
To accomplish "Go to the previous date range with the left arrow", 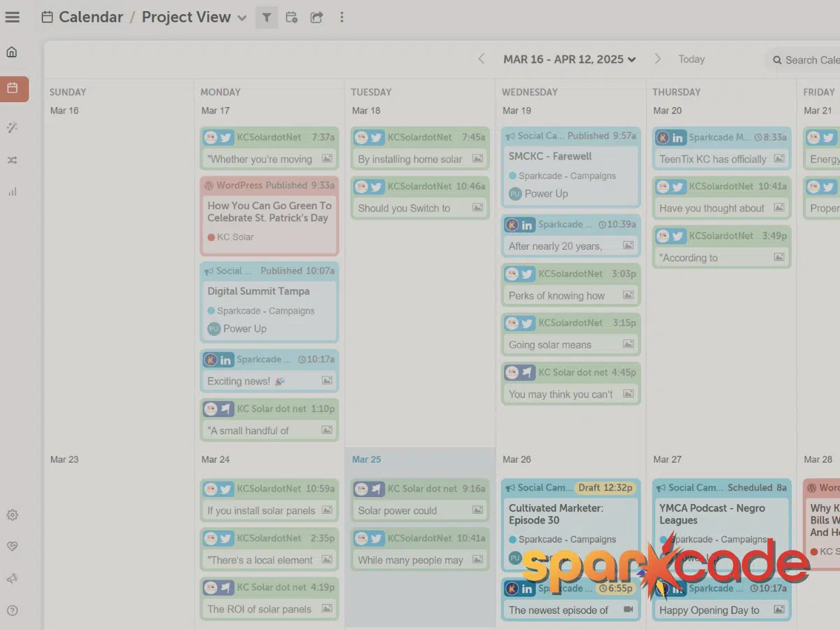I will coord(481,59).
